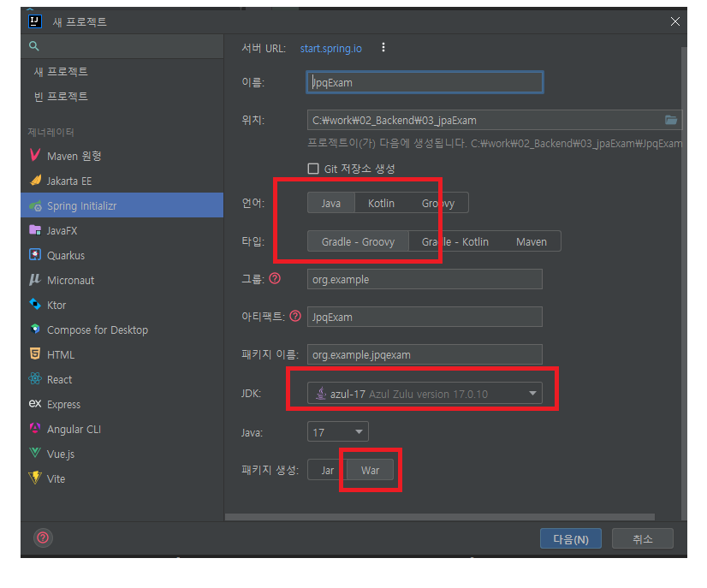Viewport: 707px width, 588px height.
Task: Select War packaging
Action: coord(370,470)
